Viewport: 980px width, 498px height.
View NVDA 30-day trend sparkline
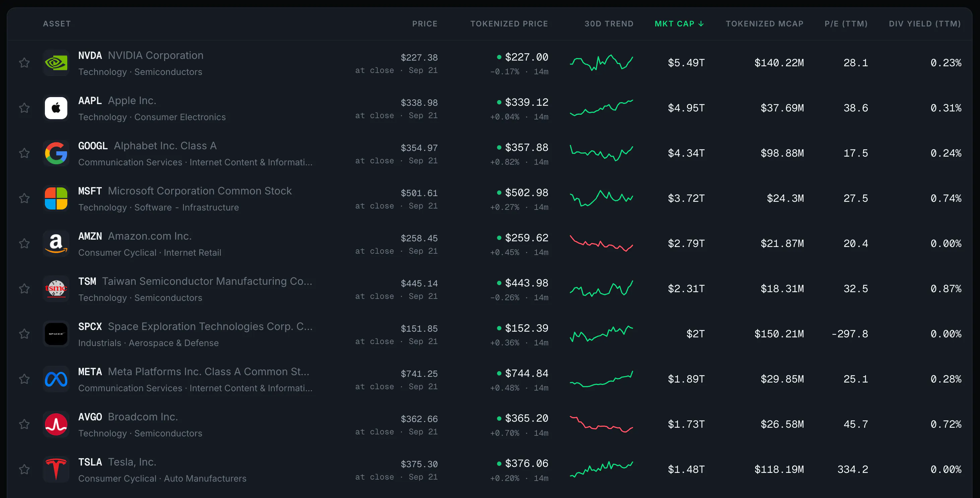coord(601,62)
